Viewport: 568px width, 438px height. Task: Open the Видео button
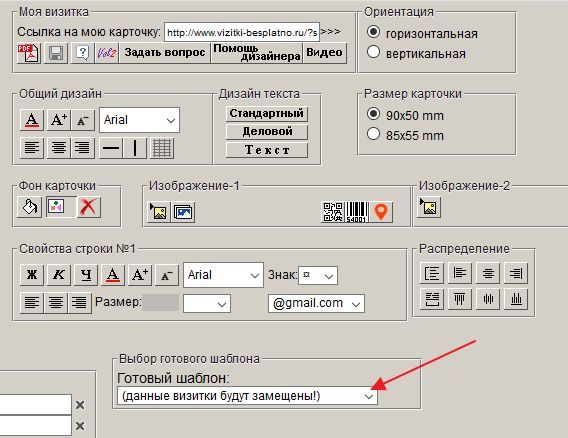pos(324,53)
